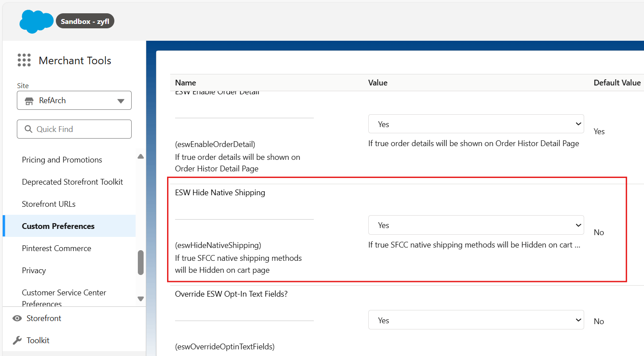Open the Merchant Tools app launcher grid
This screenshot has height=356, width=644.
pyautogui.click(x=24, y=60)
